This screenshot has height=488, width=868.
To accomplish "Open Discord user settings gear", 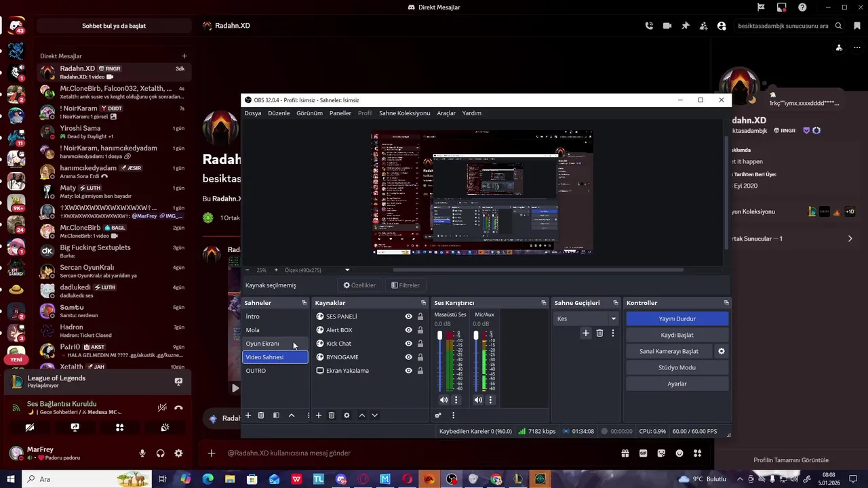I will point(178,453).
